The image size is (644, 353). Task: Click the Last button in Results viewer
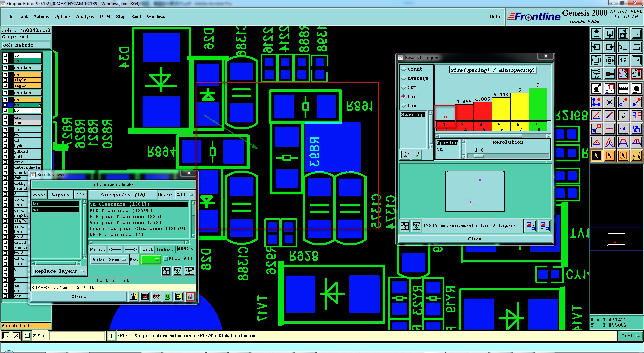pyautogui.click(x=147, y=249)
